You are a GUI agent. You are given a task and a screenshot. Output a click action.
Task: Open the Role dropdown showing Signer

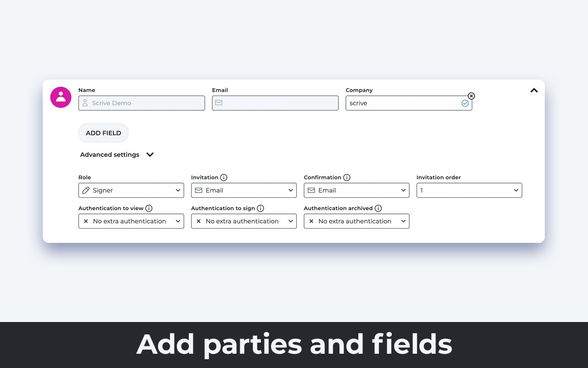coord(131,190)
